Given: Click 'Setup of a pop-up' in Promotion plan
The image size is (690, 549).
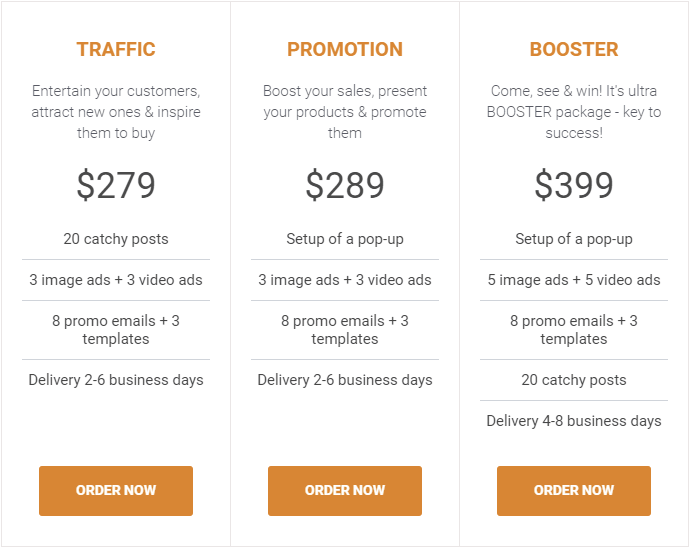Looking at the screenshot, I should (x=345, y=239).
